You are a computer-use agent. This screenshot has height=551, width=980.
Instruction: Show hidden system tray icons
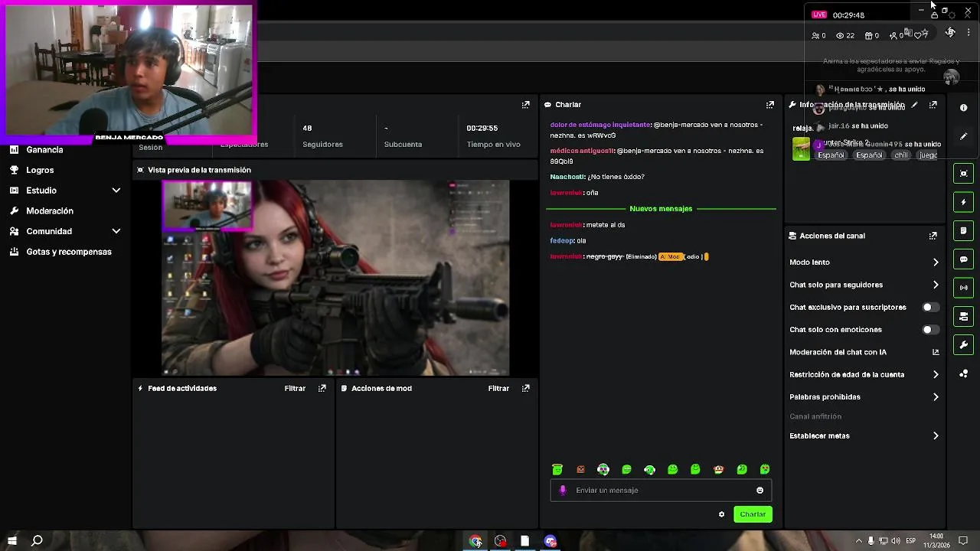(x=858, y=541)
